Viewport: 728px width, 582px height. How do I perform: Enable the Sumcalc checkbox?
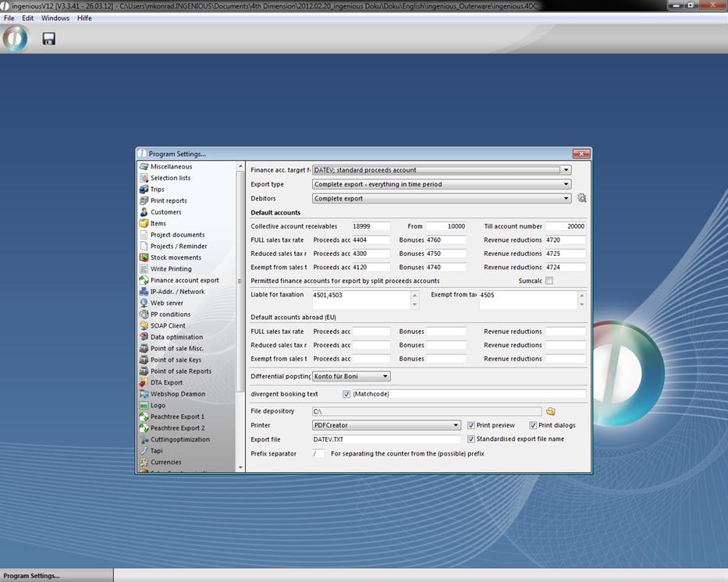tap(549, 281)
